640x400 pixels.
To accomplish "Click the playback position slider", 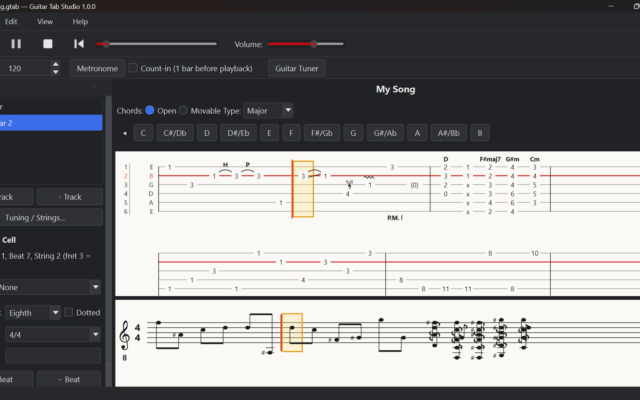I will (x=157, y=44).
